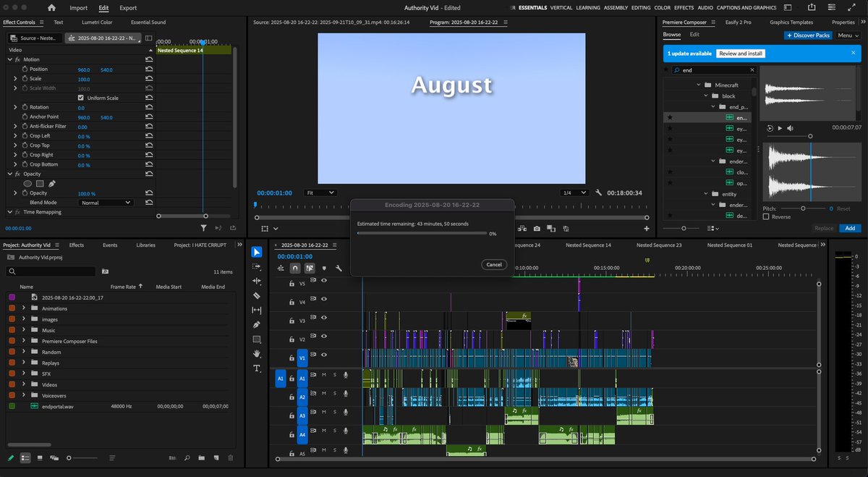Collapse the Minecraft folder in Composer
The height and width of the screenshot is (477, 868).
click(x=698, y=85)
